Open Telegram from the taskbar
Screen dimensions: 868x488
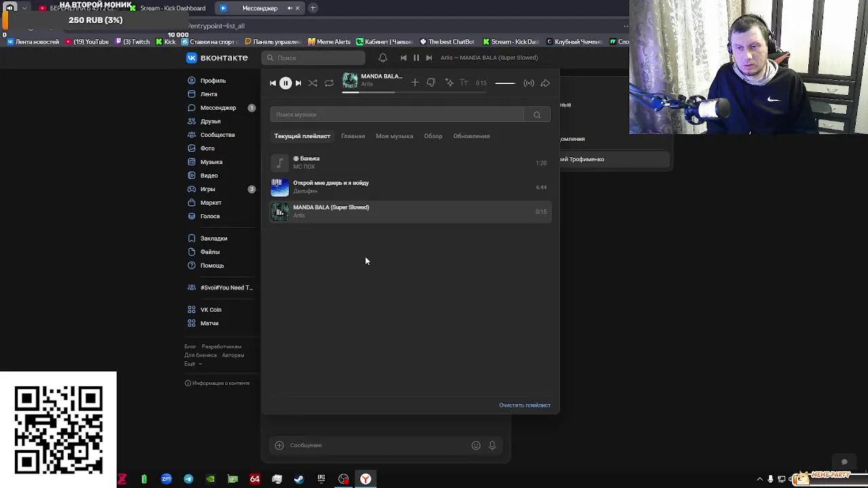188,480
